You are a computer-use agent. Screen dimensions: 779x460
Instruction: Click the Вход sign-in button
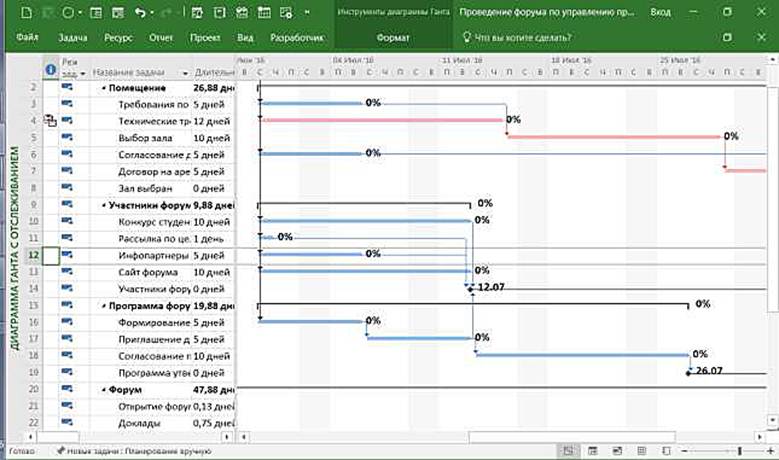(x=660, y=13)
